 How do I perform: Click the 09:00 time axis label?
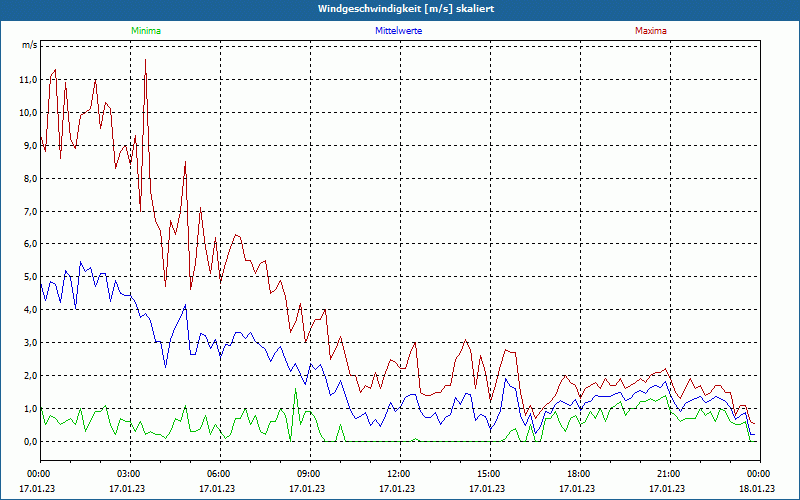(x=309, y=473)
